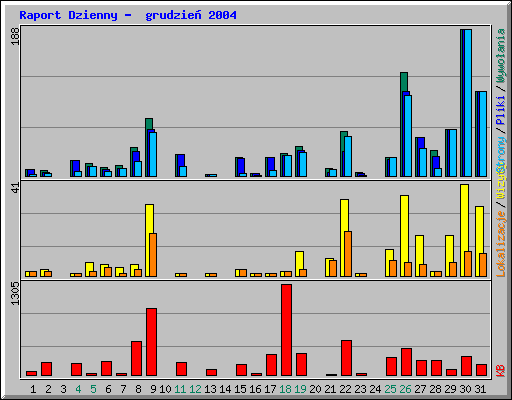Select the red KB bar for day 9

click(x=151, y=342)
